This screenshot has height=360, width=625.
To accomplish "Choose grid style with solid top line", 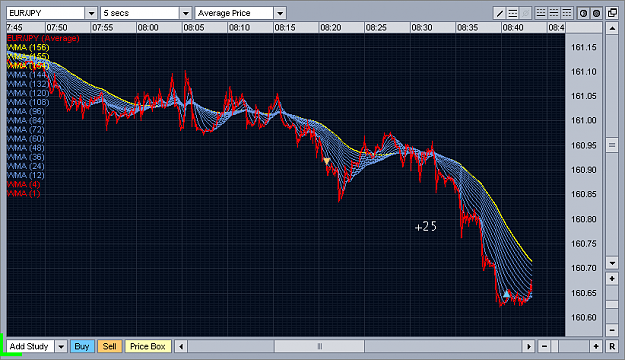I will (x=566, y=13).
